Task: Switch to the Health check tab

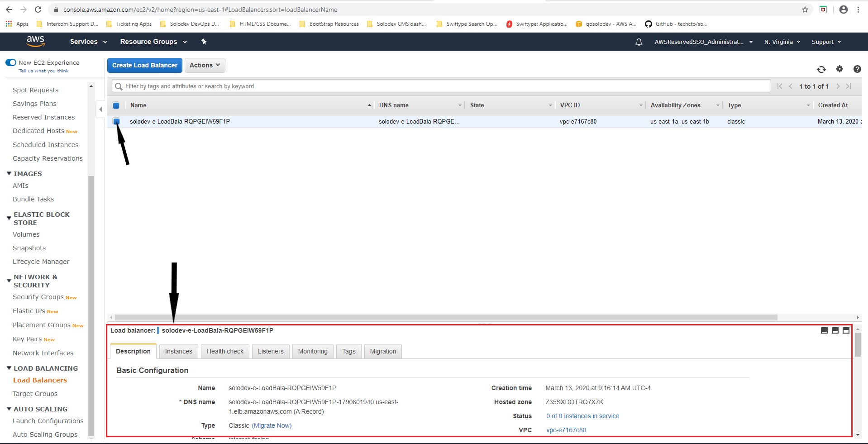Action: [225, 351]
